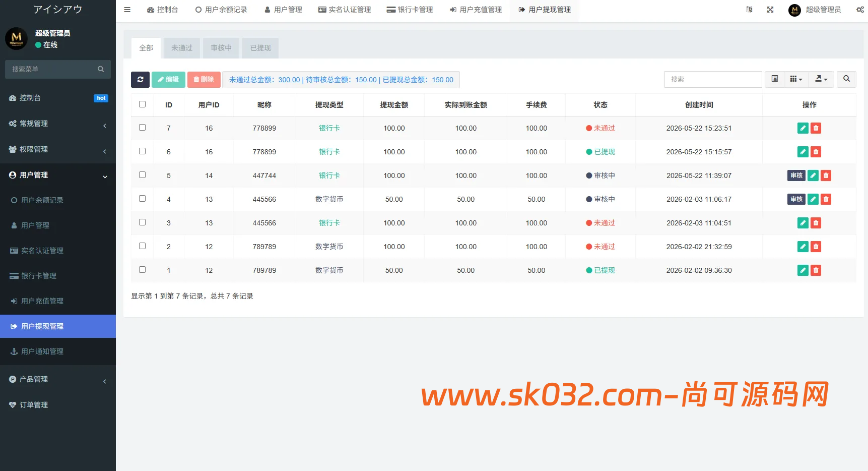
Task: Click the red 删除 toolbar button
Action: (x=204, y=79)
